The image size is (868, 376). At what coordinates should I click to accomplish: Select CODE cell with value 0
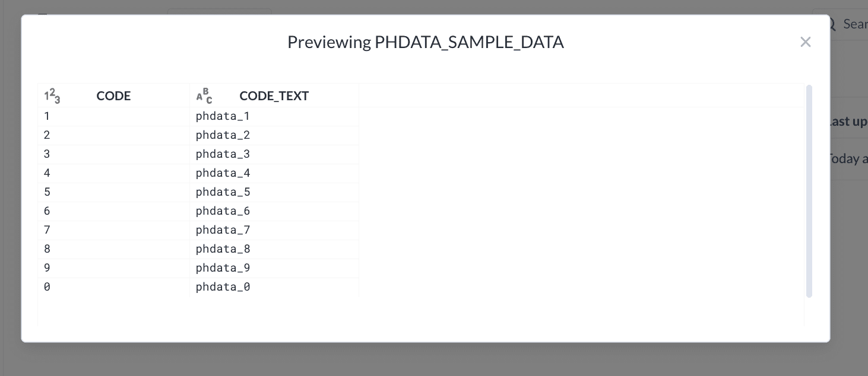click(47, 287)
